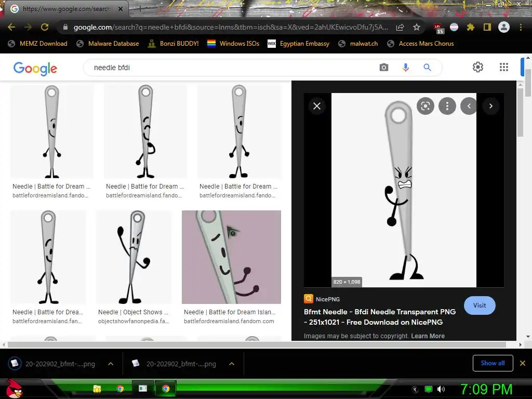This screenshot has width=532, height=399.
Task: Open preview image more options menu
Action: tap(447, 106)
